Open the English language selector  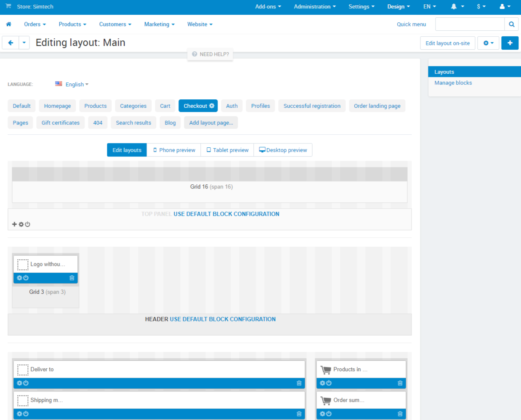[x=77, y=85]
